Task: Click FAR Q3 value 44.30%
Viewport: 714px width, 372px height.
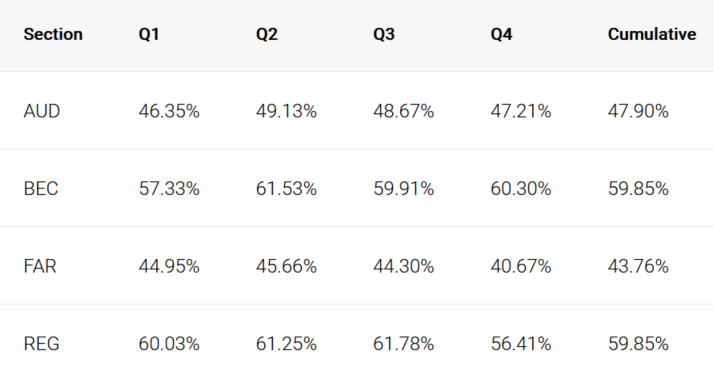Action: [x=403, y=266]
